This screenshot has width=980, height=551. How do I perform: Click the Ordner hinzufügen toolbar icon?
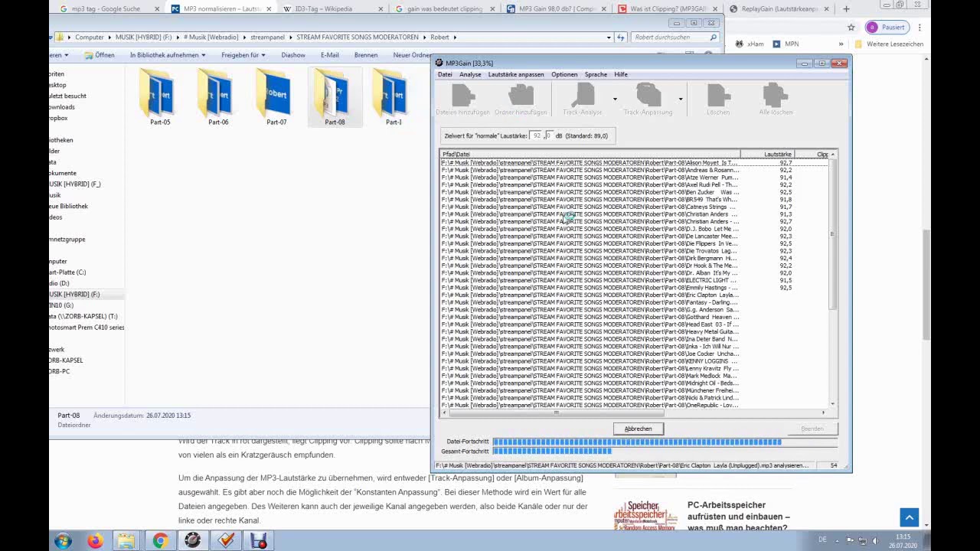(x=521, y=100)
